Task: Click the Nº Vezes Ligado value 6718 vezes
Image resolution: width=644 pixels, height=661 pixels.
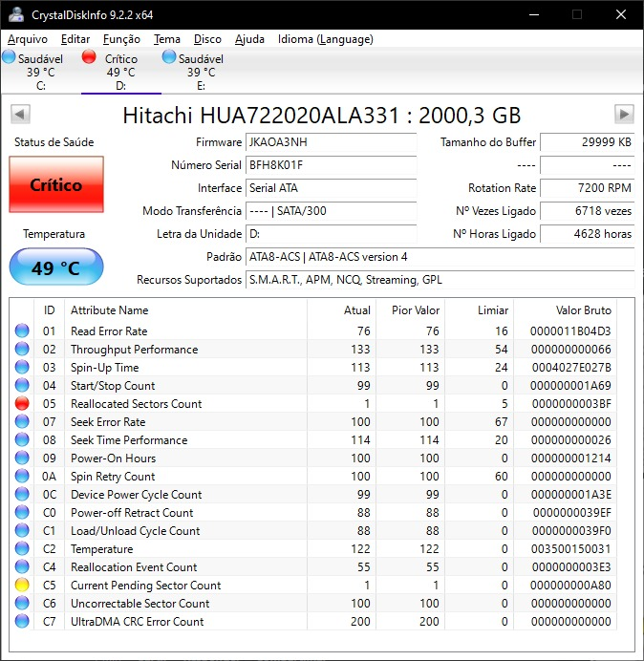Action: (587, 211)
